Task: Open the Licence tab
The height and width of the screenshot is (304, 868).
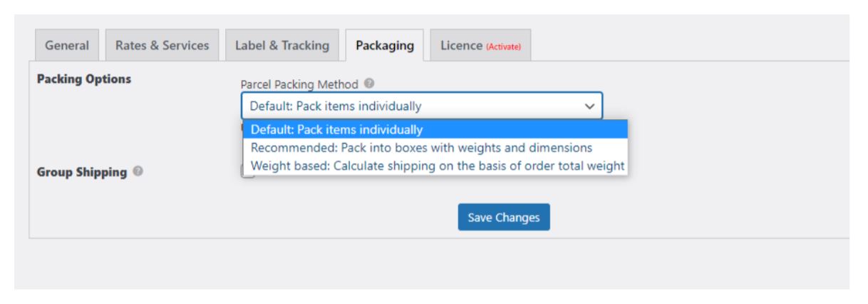Action: 480,45
